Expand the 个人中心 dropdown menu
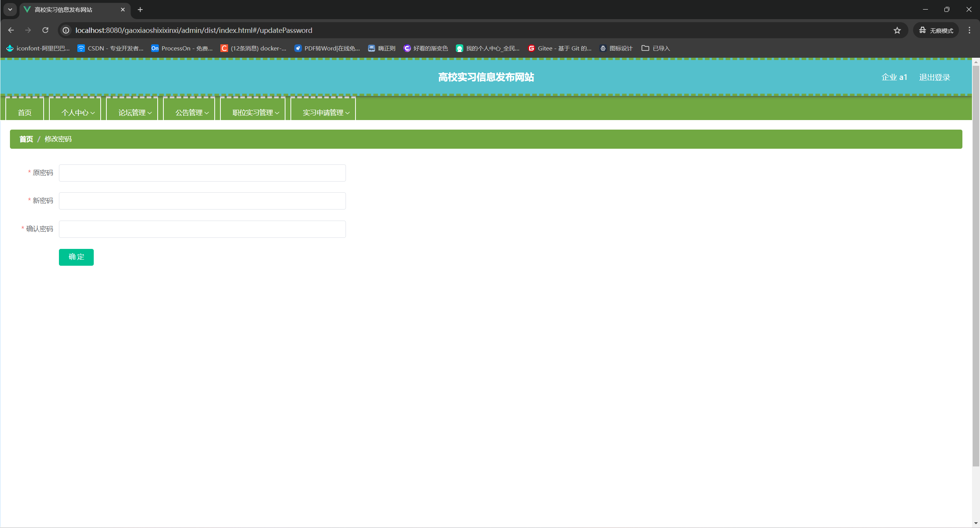 78,112
